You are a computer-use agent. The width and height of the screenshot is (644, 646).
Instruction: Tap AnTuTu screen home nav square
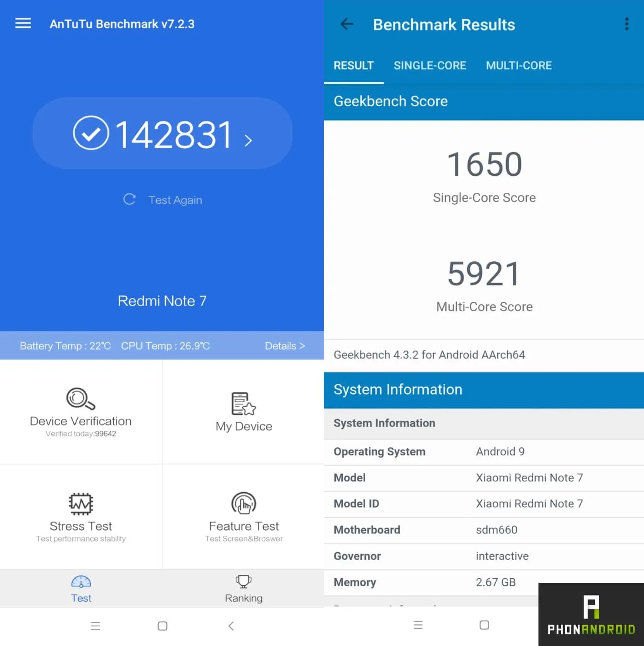pyautogui.click(x=162, y=626)
